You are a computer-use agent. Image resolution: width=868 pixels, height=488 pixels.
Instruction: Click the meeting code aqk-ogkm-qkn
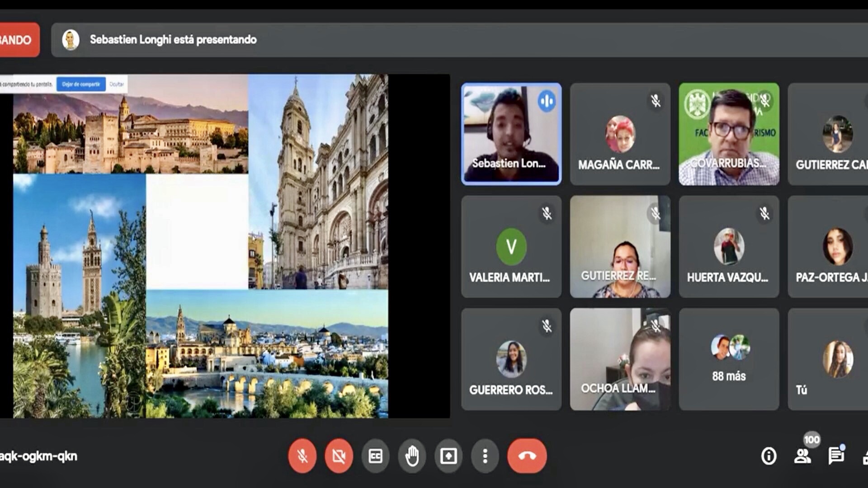(38, 456)
